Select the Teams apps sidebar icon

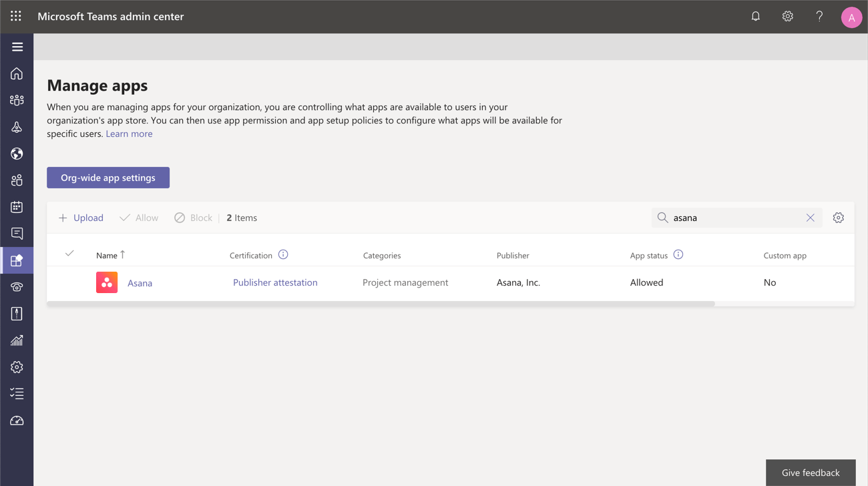(x=17, y=260)
